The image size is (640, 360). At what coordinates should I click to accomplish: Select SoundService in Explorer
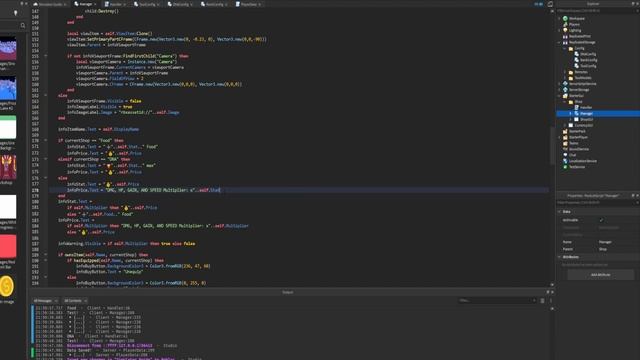576,149
